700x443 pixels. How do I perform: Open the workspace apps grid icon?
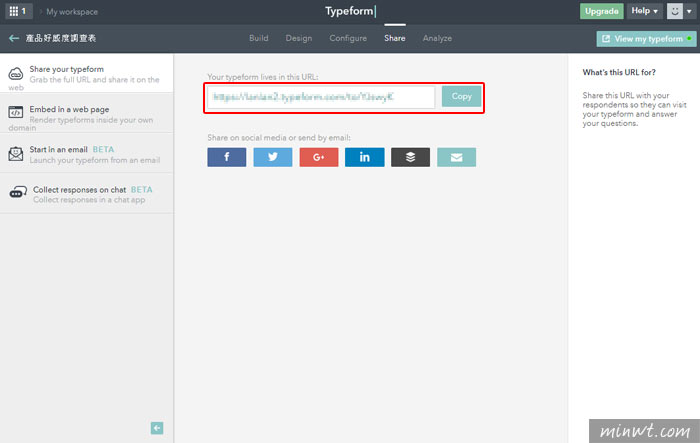click(18, 11)
